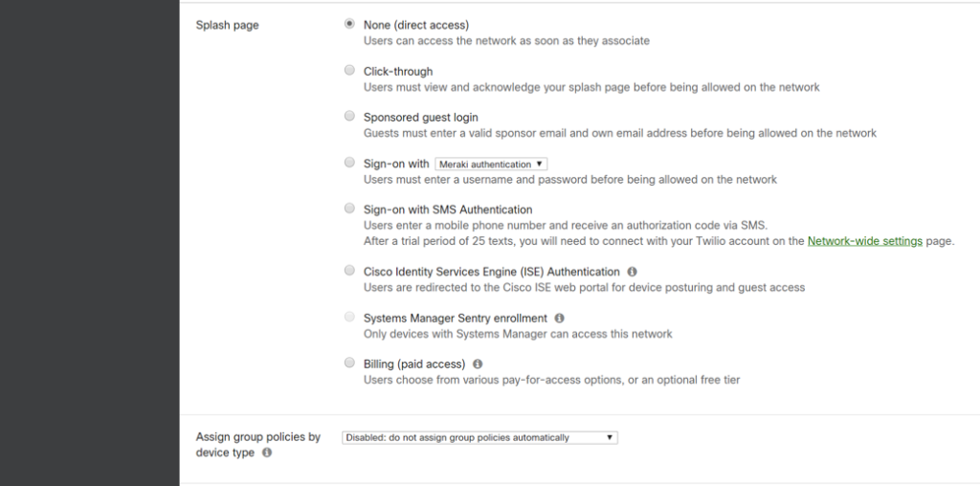Select the Sign-on with radio button
This screenshot has height=486, width=980.
tap(349, 164)
